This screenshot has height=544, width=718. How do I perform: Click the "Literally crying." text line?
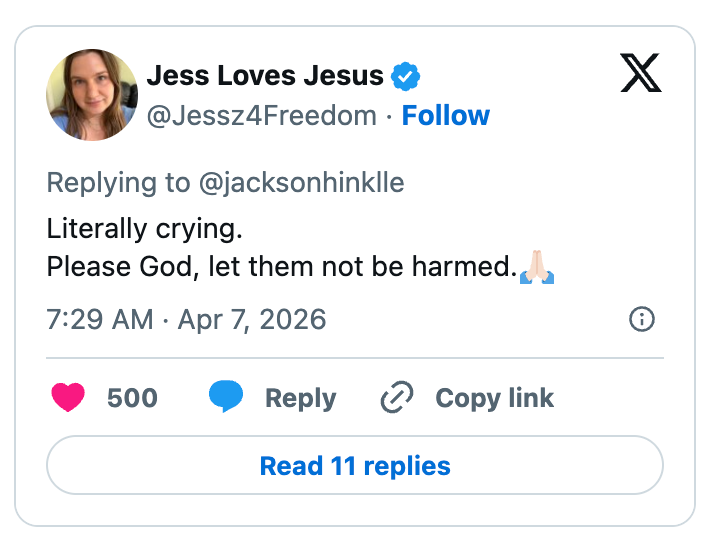145,229
